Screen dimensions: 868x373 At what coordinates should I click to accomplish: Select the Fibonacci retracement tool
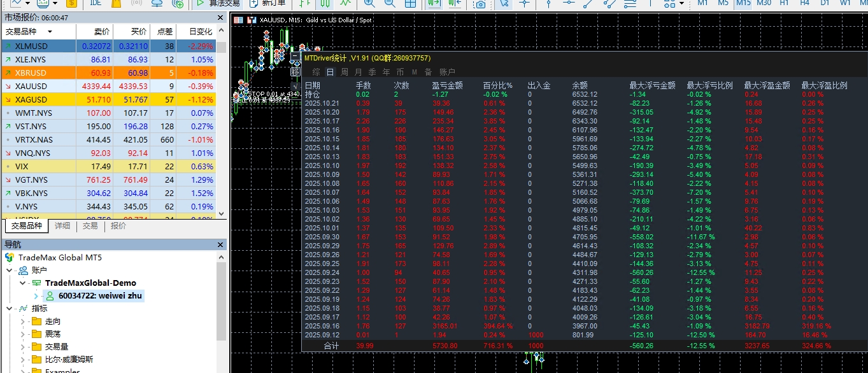[630, 4]
